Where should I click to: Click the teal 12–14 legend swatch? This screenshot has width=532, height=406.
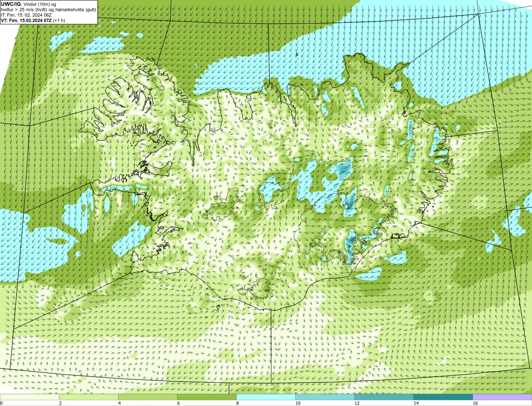384,397
